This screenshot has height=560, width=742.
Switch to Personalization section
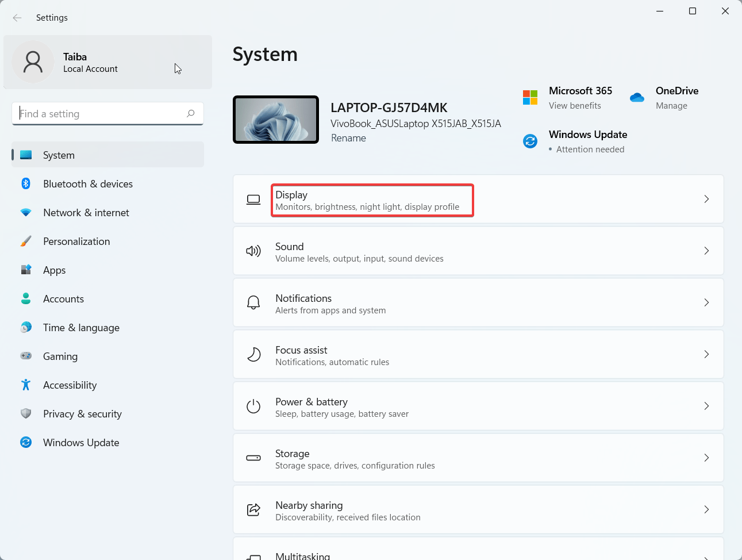coord(108,241)
